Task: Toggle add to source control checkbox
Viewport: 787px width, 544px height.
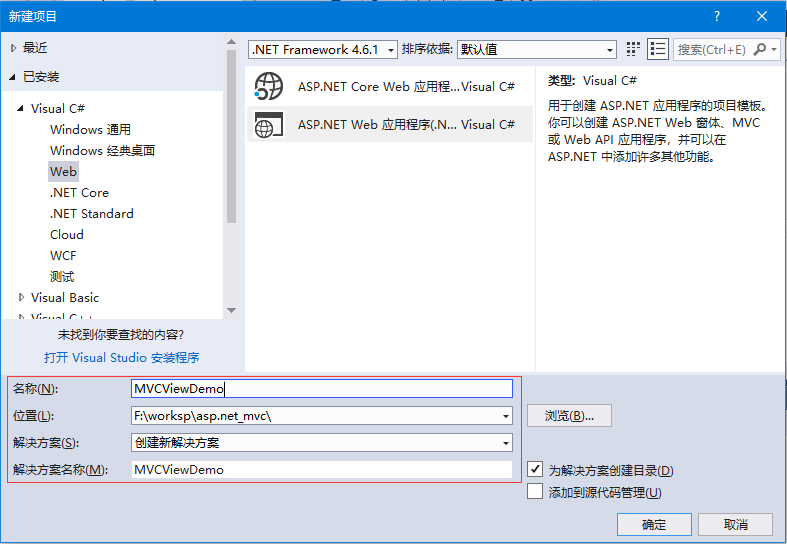Action: click(535, 492)
